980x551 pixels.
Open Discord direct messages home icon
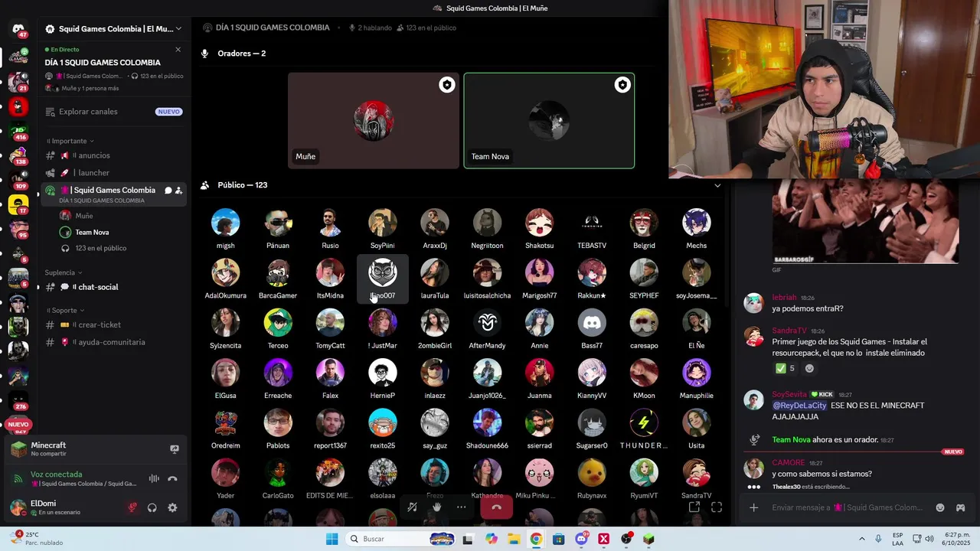[x=18, y=28]
